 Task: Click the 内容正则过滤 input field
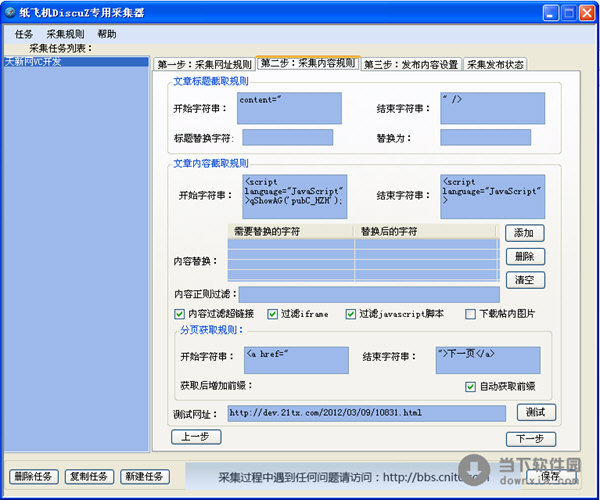click(369, 295)
